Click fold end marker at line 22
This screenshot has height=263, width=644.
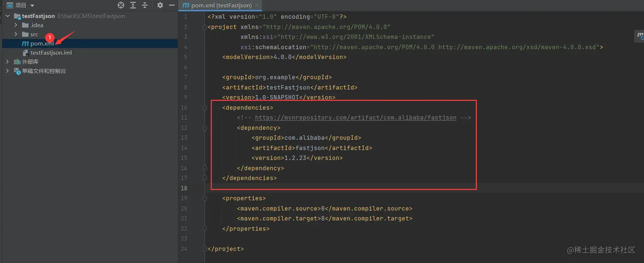tap(205, 228)
